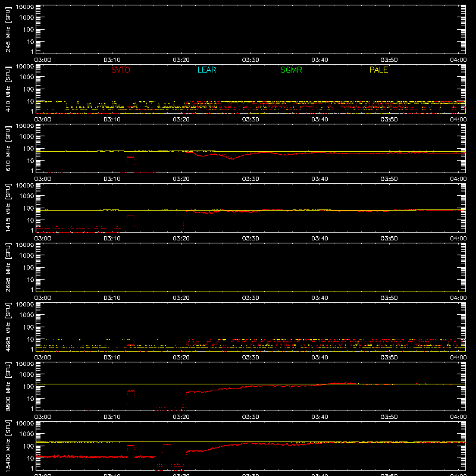Select the 2695 MHz [SFU] axis label
The width and height of the screenshot is (476, 476).
8,268
